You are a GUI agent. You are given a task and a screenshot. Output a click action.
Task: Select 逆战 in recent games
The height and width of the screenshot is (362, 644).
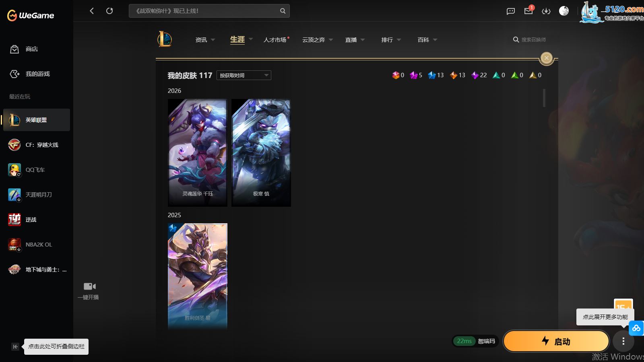[x=37, y=220]
